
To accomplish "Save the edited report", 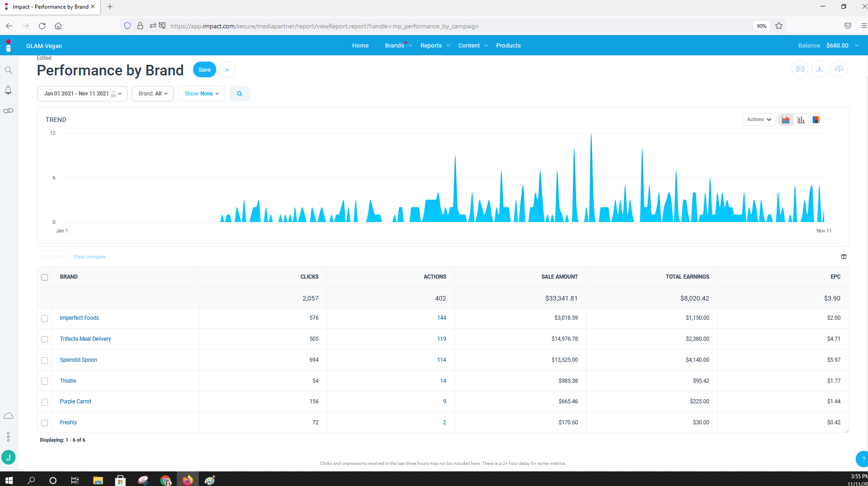I will click(205, 70).
